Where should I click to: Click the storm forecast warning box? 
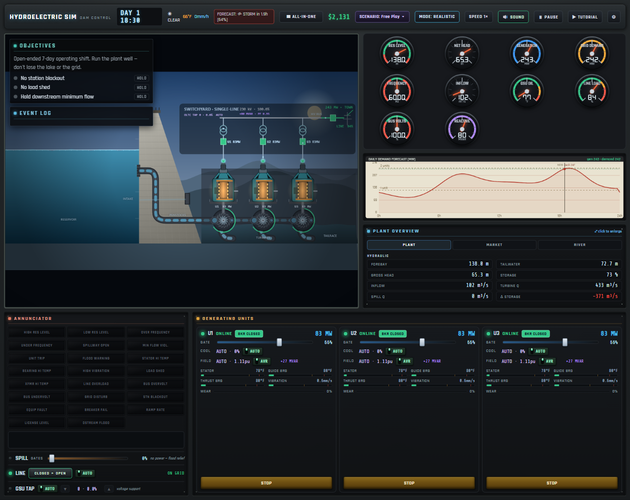pos(244,16)
